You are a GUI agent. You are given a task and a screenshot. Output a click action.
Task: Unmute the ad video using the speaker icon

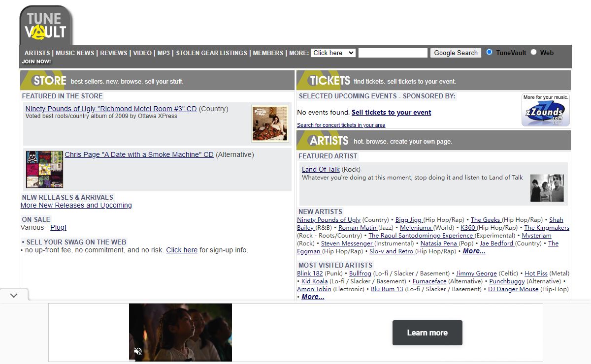point(138,351)
